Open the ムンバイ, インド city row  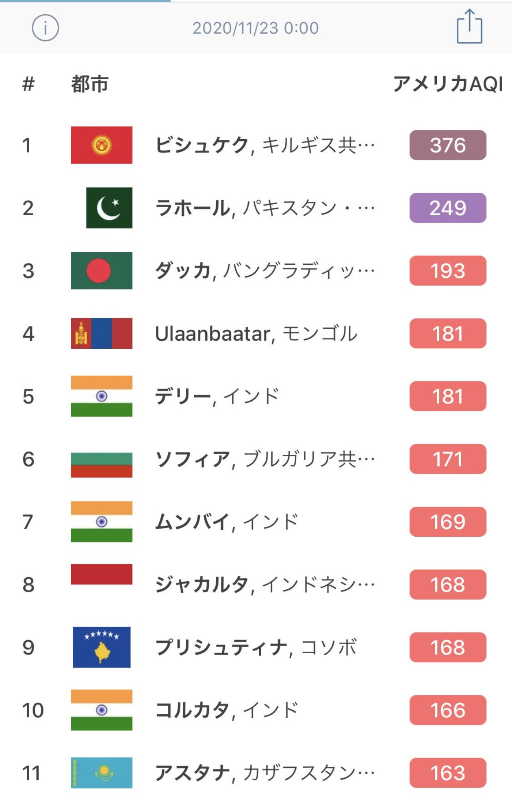coord(256,522)
